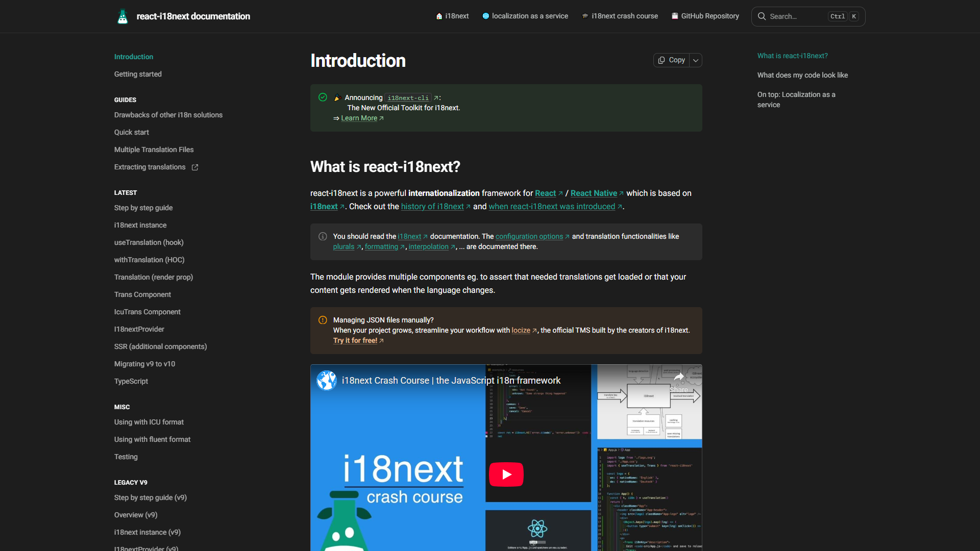Click the search magnifier icon
The image size is (980, 551).
coord(761,16)
